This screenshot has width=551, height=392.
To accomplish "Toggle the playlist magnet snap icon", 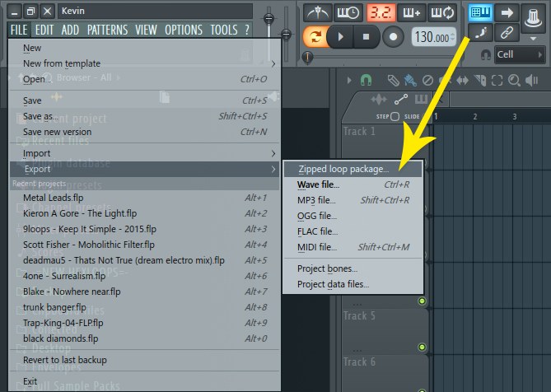I will click(366, 80).
